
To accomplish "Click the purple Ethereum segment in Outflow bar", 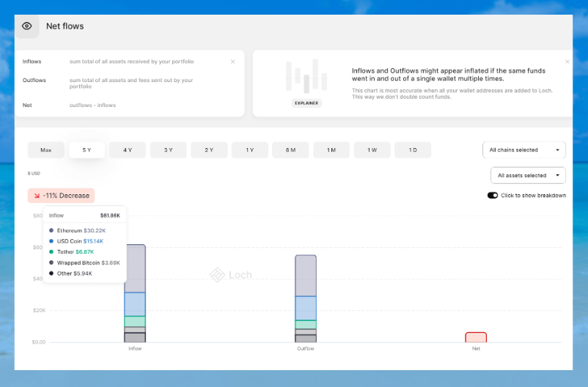I will point(306,276).
